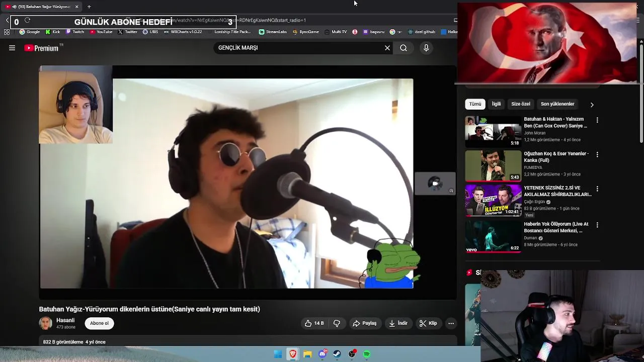
Task: Open the YouTube bookmark
Action: coord(101,32)
